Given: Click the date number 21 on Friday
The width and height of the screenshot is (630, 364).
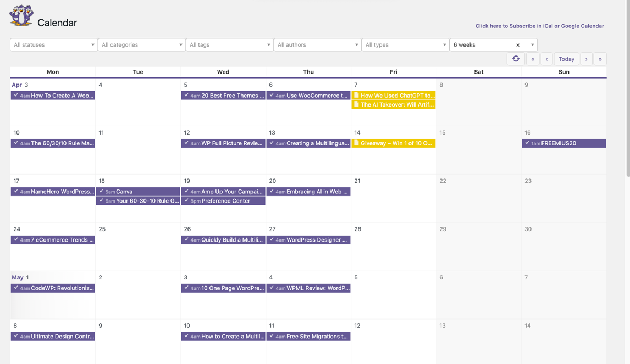Looking at the screenshot, I should [357, 181].
